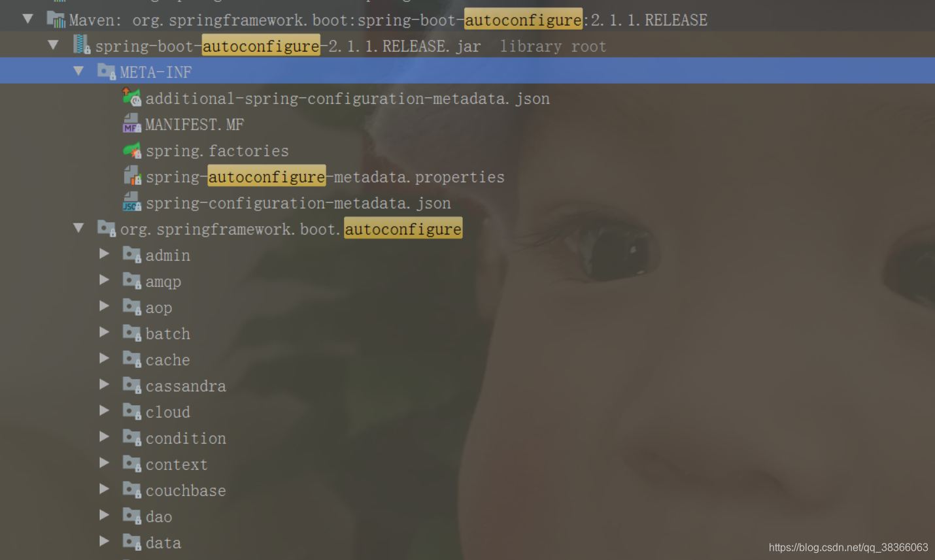Image resolution: width=935 pixels, height=560 pixels.
Task: Select the org.springframework.boot.autoconfigure package name
Action: point(291,229)
